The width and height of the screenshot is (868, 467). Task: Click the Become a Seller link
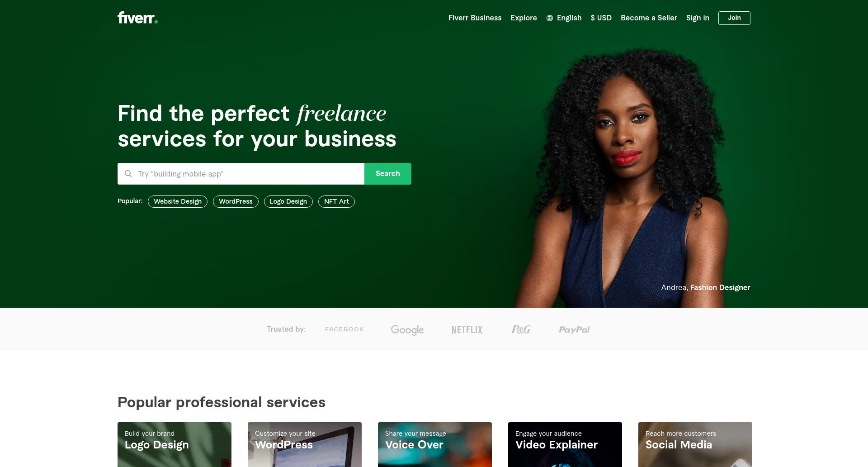click(649, 18)
